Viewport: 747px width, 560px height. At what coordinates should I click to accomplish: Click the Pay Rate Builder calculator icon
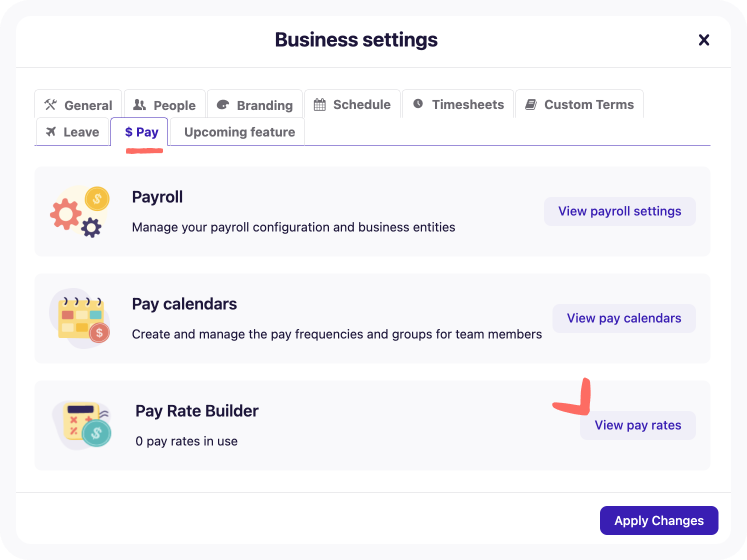81,425
